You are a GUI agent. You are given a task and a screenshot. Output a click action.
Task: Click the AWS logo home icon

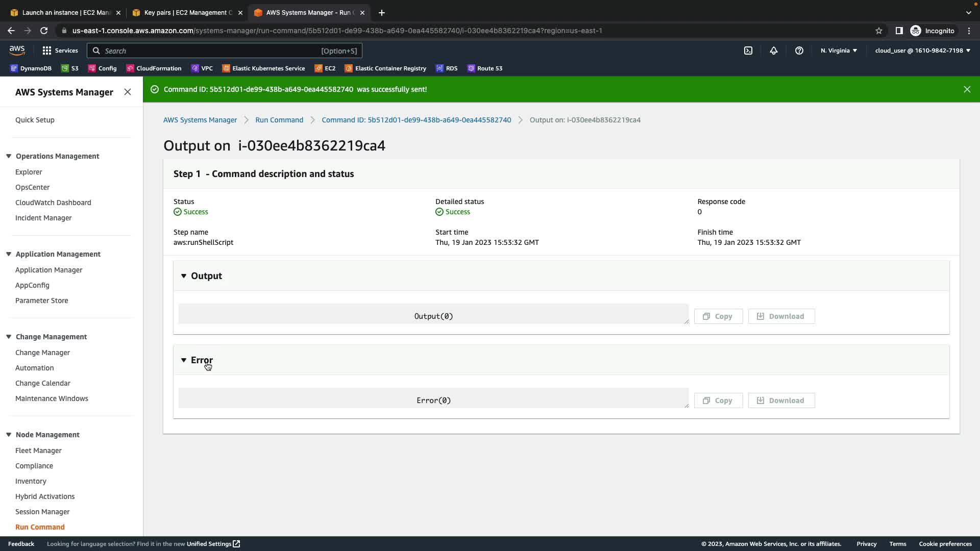point(17,50)
